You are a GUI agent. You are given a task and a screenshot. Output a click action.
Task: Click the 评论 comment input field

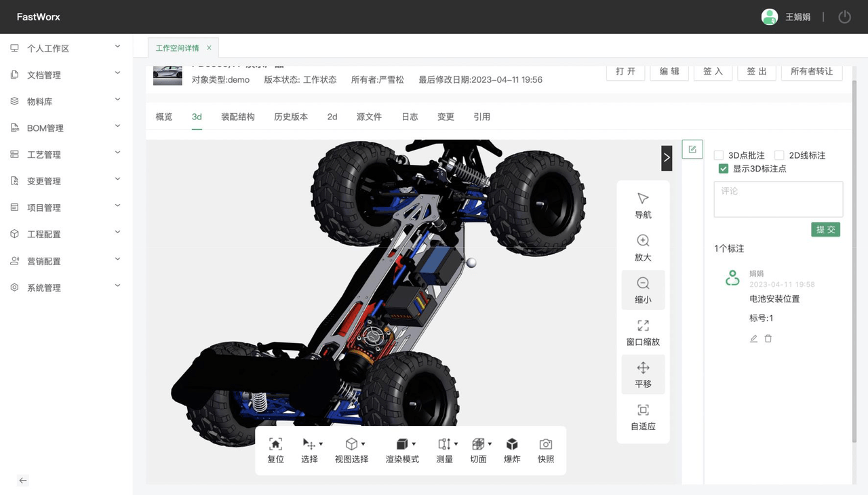(777, 198)
